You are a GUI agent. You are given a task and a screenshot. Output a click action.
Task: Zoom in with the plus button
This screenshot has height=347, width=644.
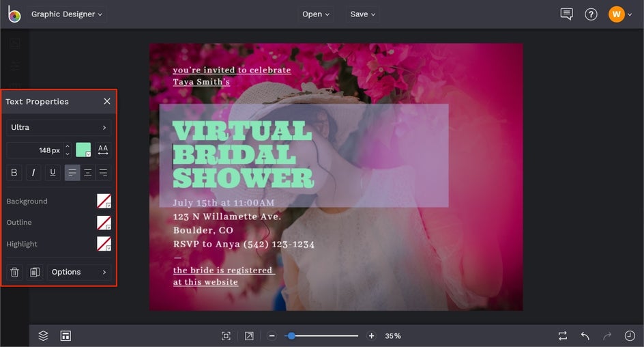point(371,336)
